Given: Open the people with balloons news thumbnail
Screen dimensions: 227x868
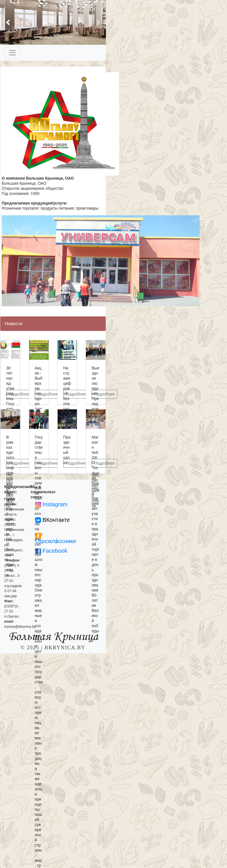Looking at the screenshot, I should point(39,419).
